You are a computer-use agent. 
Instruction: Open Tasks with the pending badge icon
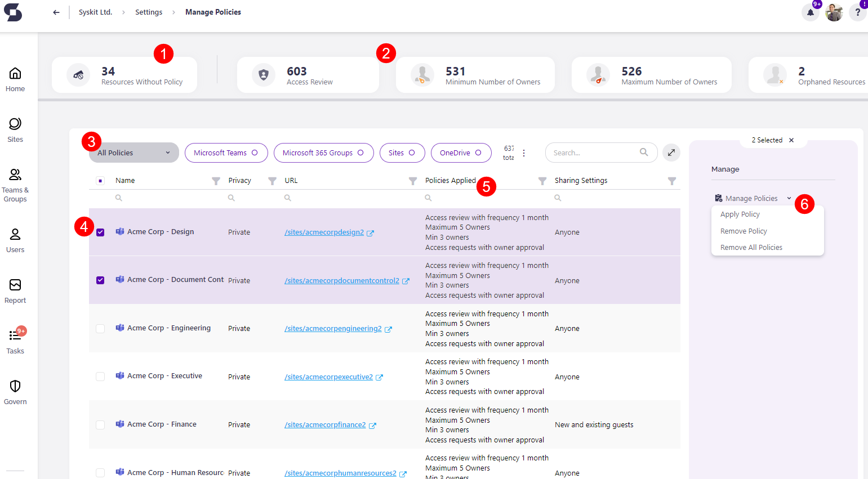click(15, 337)
